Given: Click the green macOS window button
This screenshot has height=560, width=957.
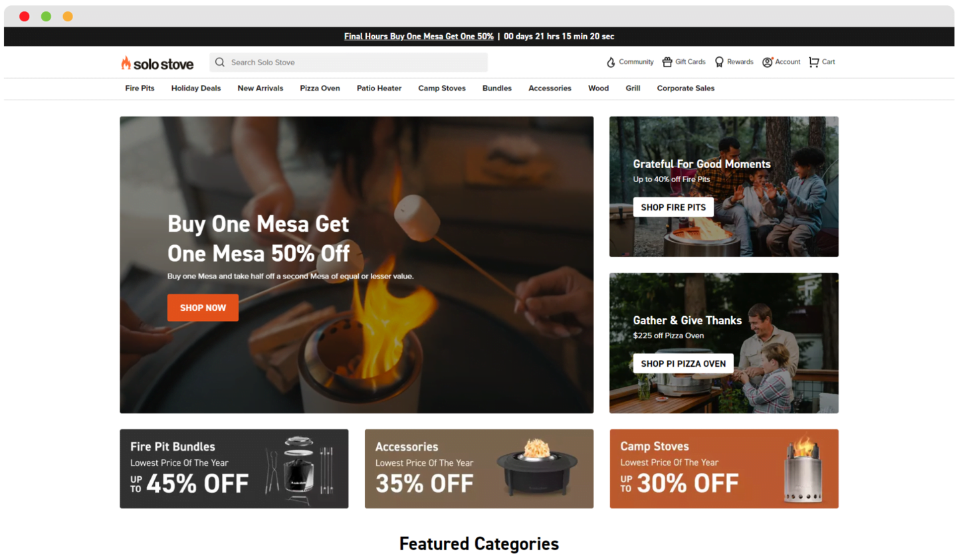Looking at the screenshot, I should pyautogui.click(x=46, y=17).
